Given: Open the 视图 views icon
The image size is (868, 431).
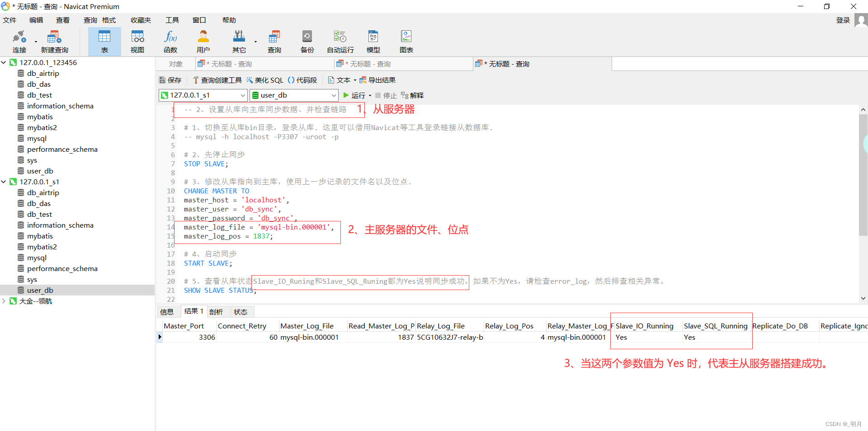Looking at the screenshot, I should pyautogui.click(x=137, y=42).
